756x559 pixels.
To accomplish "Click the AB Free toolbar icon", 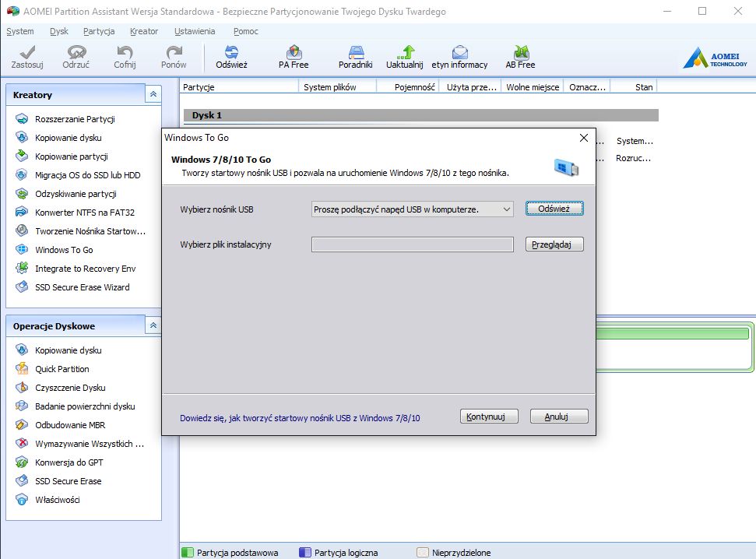I will 521,51.
